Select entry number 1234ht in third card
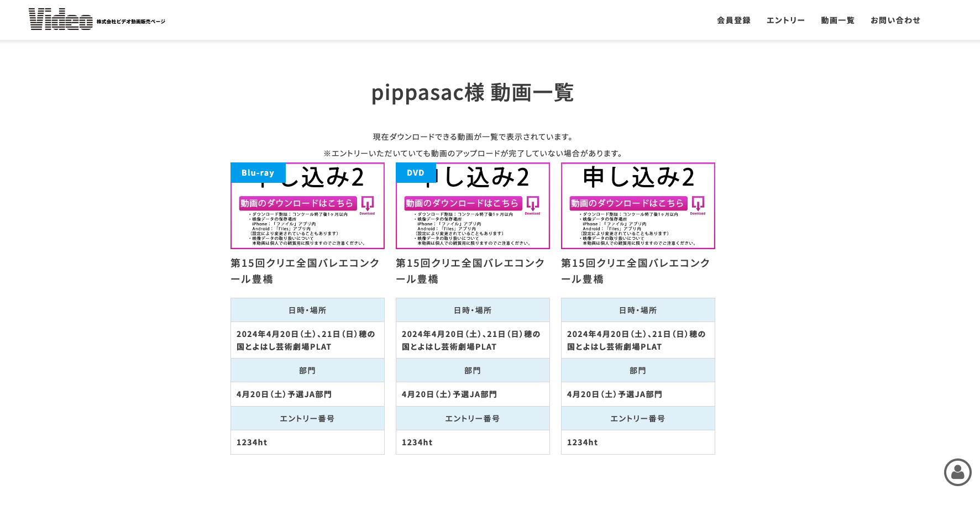The width and height of the screenshot is (980, 506). (x=583, y=442)
